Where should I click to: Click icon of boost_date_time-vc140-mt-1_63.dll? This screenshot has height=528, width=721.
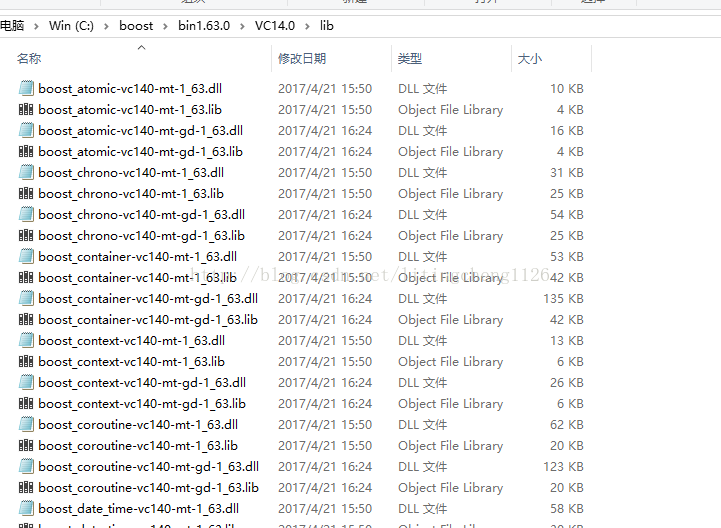[26, 509]
